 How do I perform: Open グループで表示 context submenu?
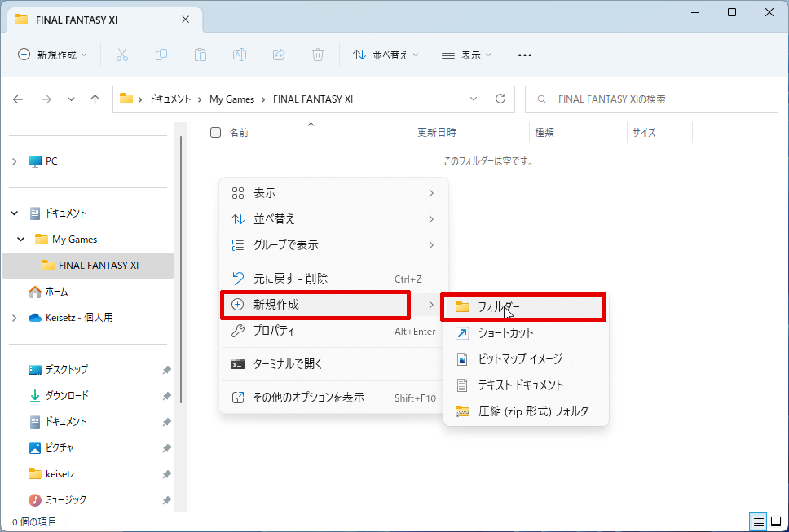click(x=333, y=245)
